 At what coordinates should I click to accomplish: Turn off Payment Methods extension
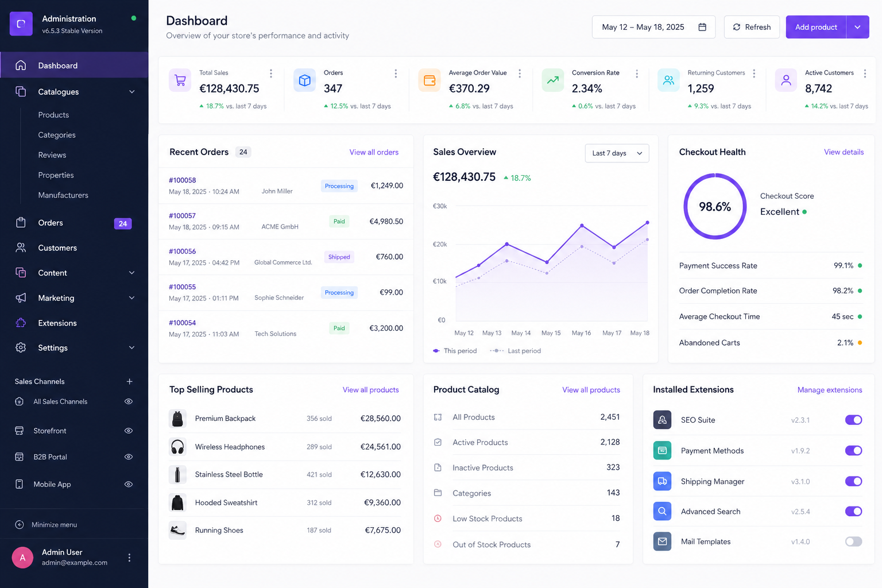(x=853, y=451)
